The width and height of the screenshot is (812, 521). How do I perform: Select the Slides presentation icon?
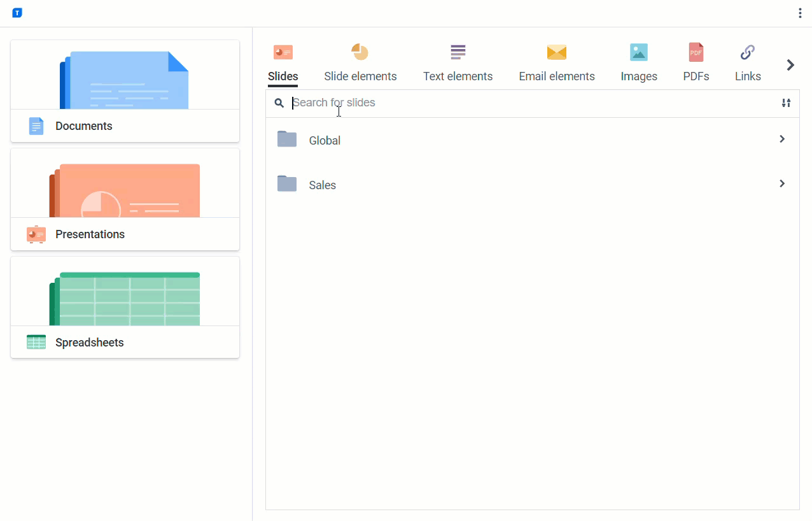coord(283,52)
